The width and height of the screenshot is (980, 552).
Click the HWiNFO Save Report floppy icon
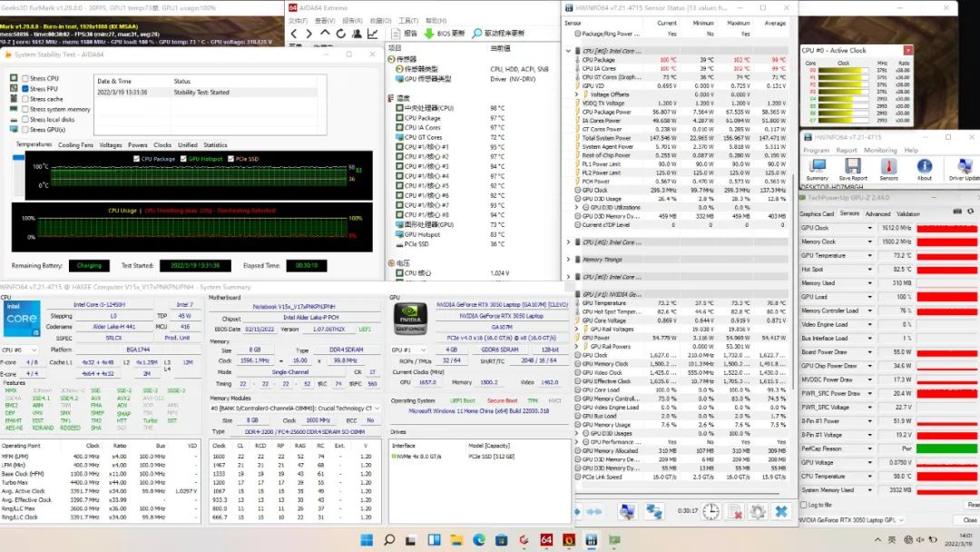tap(852, 167)
